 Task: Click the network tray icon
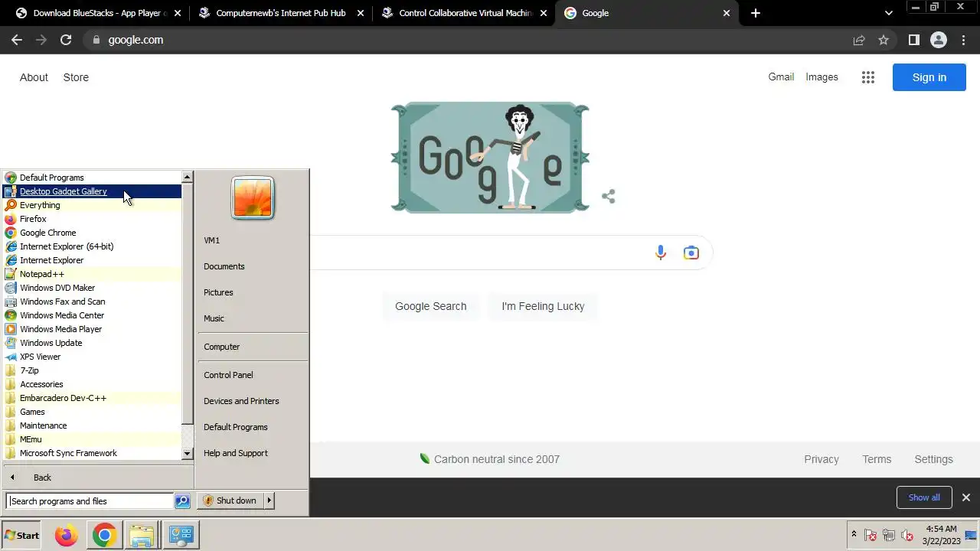coord(889,535)
